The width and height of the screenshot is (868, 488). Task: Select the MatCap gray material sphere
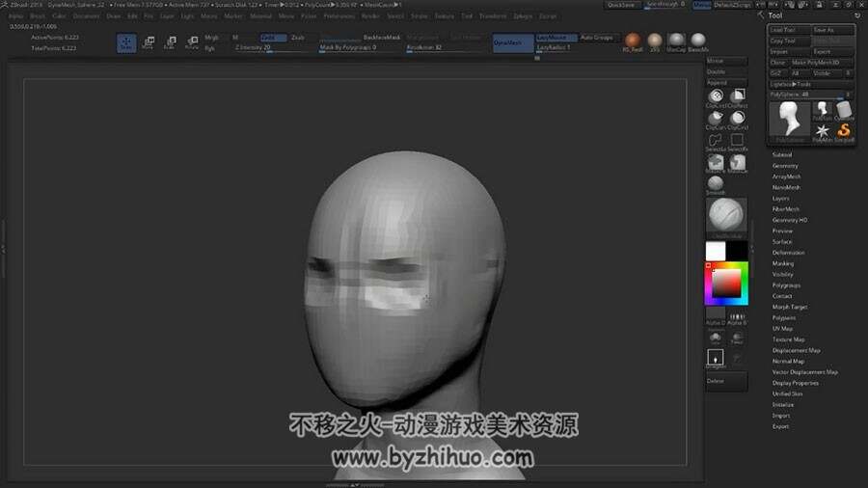[676, 41]
